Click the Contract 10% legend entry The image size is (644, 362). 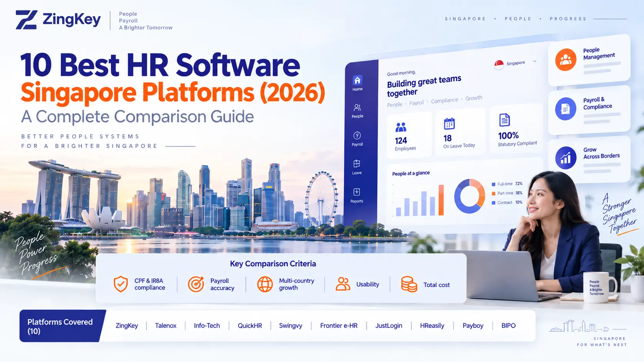(507, 202)
